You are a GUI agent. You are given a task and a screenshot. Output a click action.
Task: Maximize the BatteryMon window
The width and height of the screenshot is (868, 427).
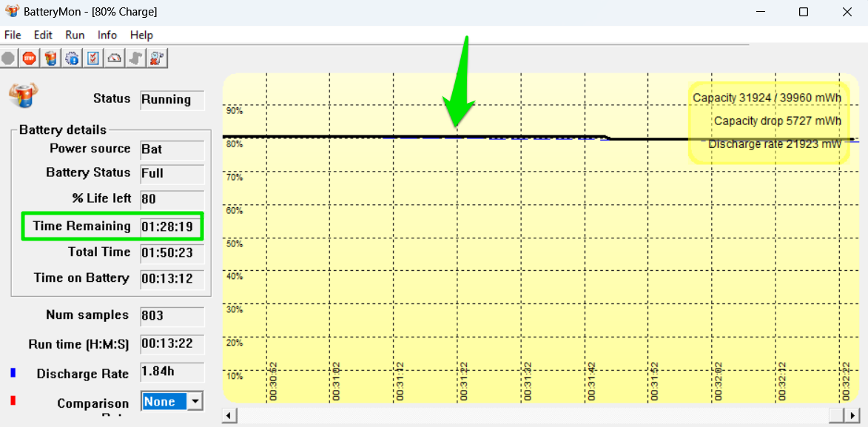(804, 12)
